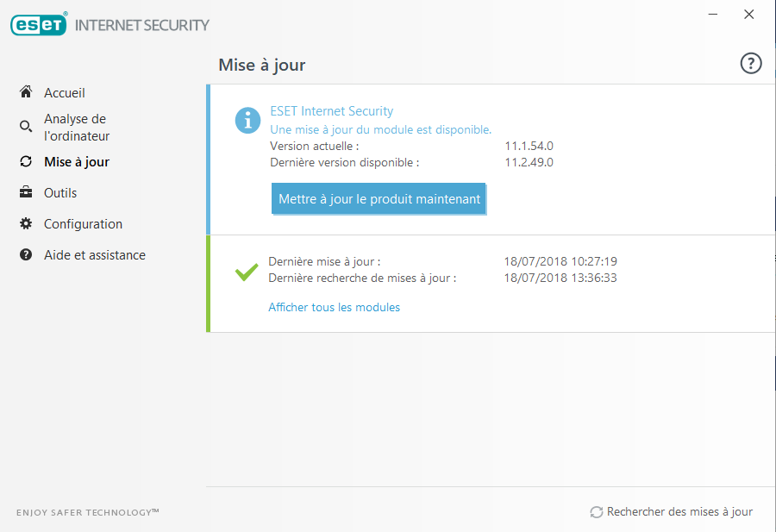
Task: Select the Outils menu entry
Action: [x=60, y=192]
